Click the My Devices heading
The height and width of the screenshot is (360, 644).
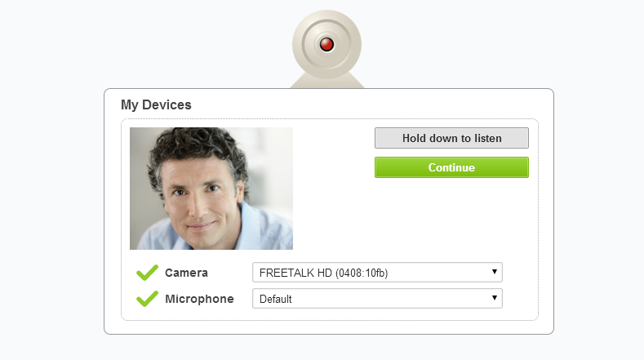coord(156,104)
